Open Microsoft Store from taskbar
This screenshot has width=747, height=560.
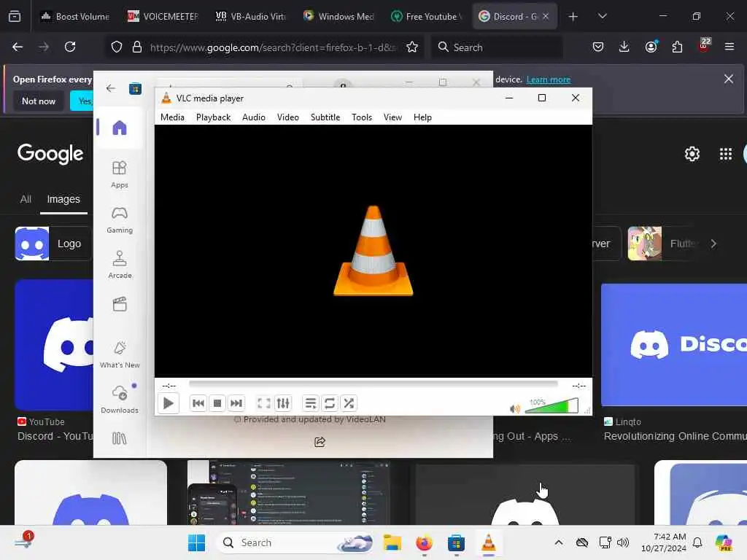click(456, 542)
